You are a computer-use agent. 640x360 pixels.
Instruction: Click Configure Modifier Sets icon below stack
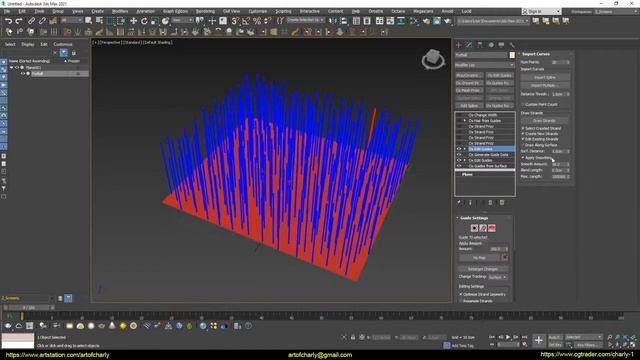(502, 202)
